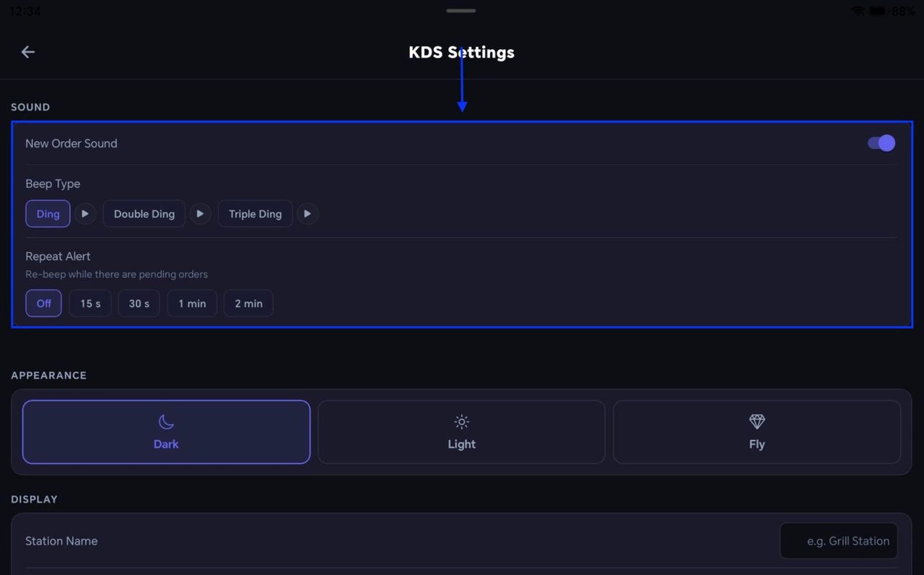Image resolution: width=924 pixels, height=575 pixels.
Task: Pick the diamond icon for Fly theme
Action: [757, 422]
